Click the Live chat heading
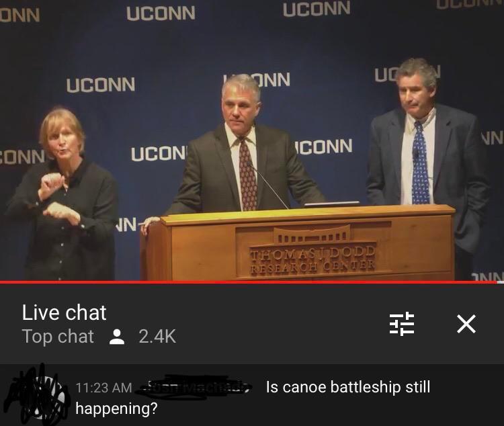Viewport: 504px width, 426px height. tap(64, 312)
